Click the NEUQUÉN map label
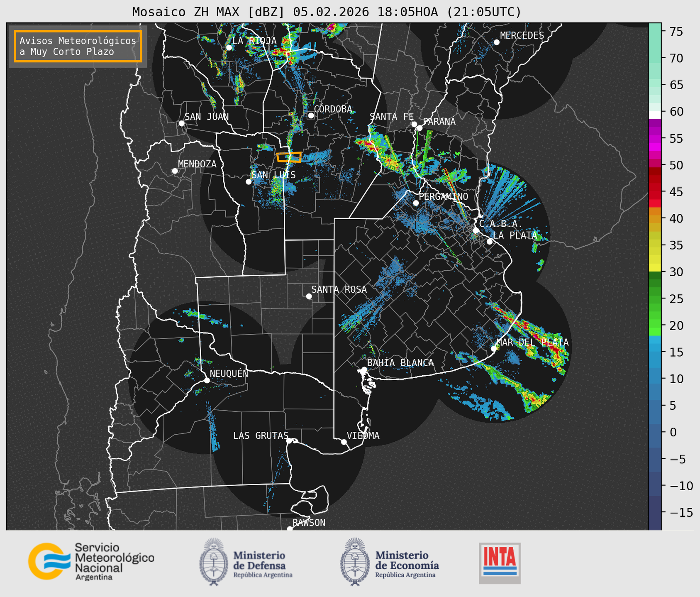The image size is (700, 597). 229,373
